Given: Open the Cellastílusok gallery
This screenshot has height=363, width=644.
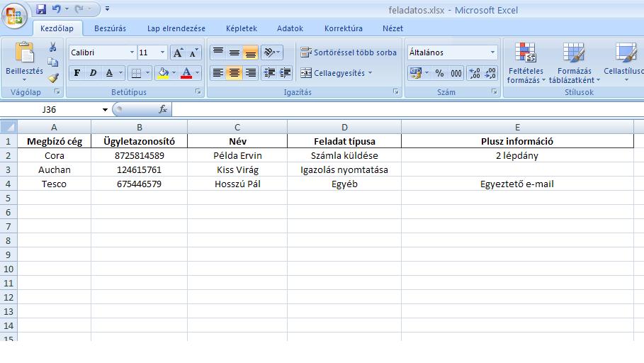Looking at the screenshot, I should [x=624, y=63].
